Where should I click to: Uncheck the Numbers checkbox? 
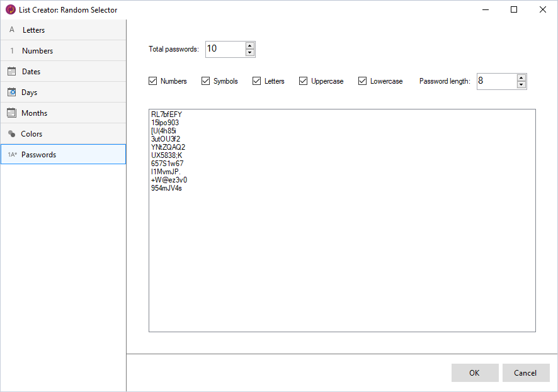click(152, 81)
